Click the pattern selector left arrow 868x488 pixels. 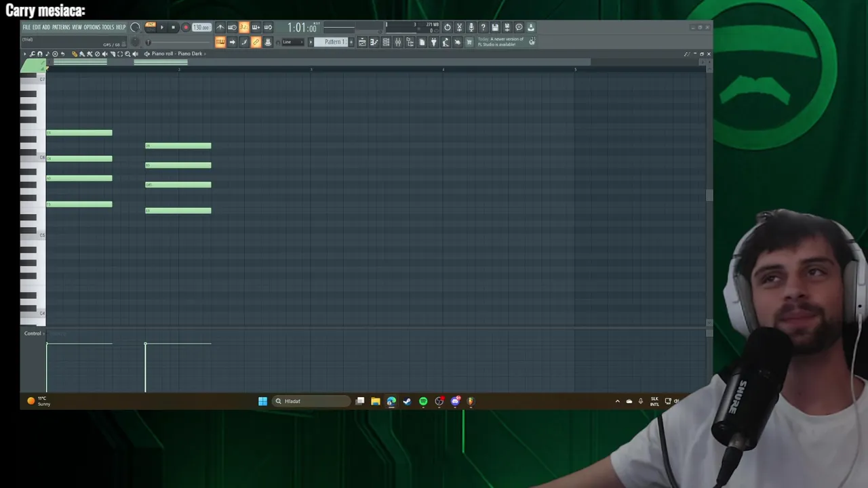coord(311,42)
